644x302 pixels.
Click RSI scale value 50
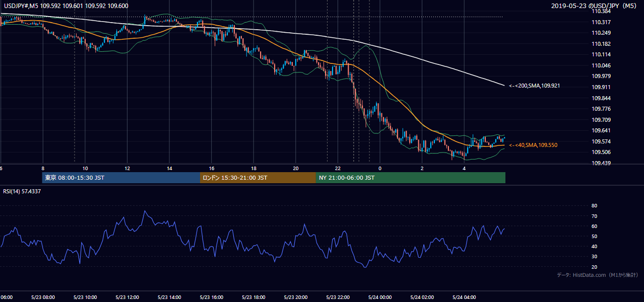[x=595, y=236]
